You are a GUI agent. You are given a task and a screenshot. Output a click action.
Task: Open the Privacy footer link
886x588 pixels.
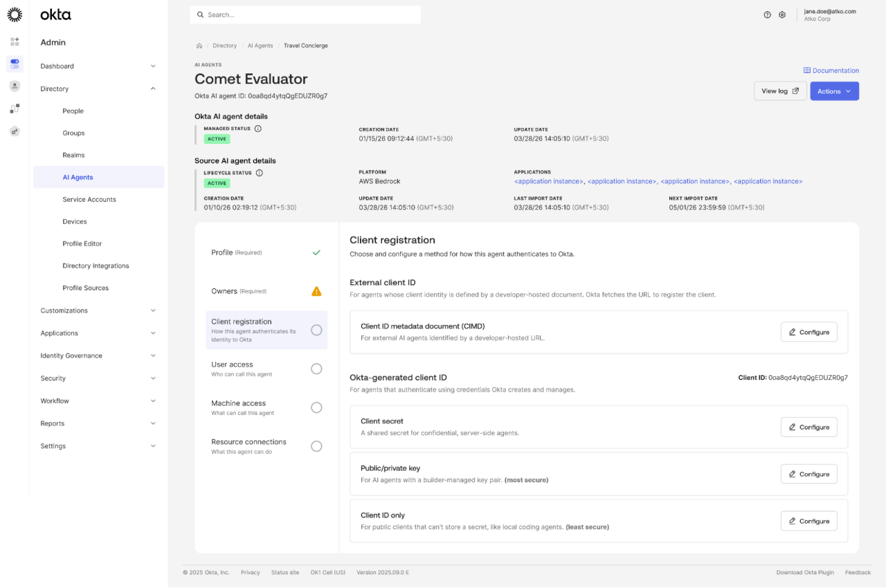pos(251,573)
